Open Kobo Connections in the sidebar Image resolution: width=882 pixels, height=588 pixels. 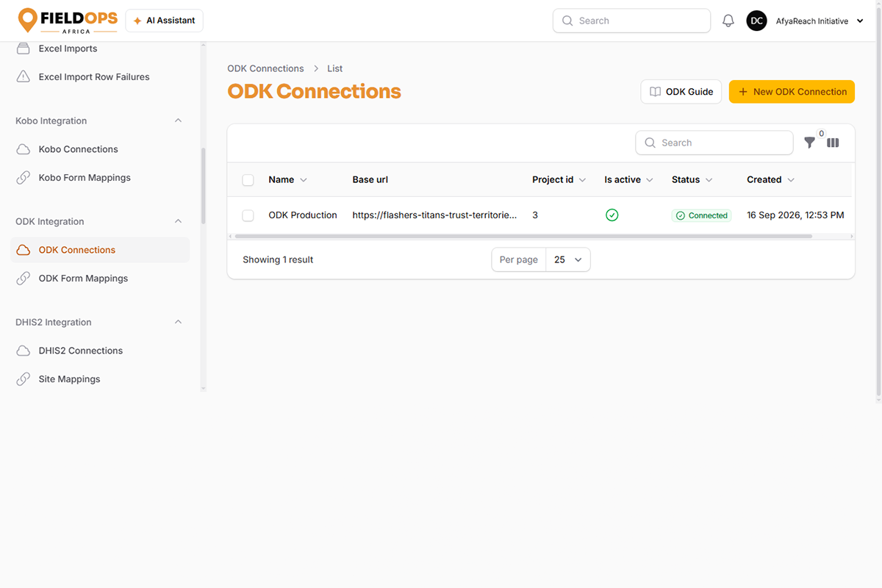[x=100, y=149]
